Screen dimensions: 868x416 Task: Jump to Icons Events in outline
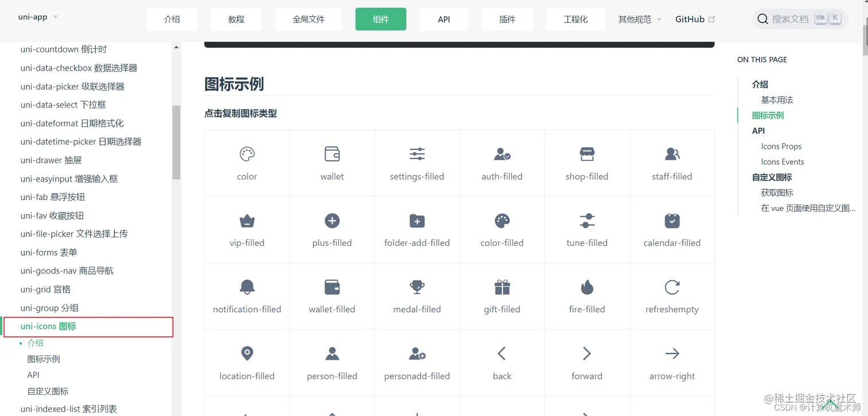pos(782,162)
